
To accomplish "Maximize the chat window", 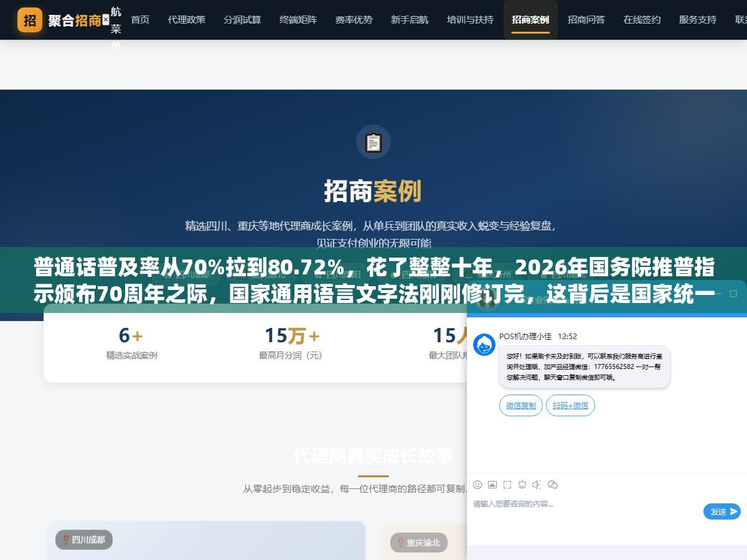I will click(x=733, y=293).
